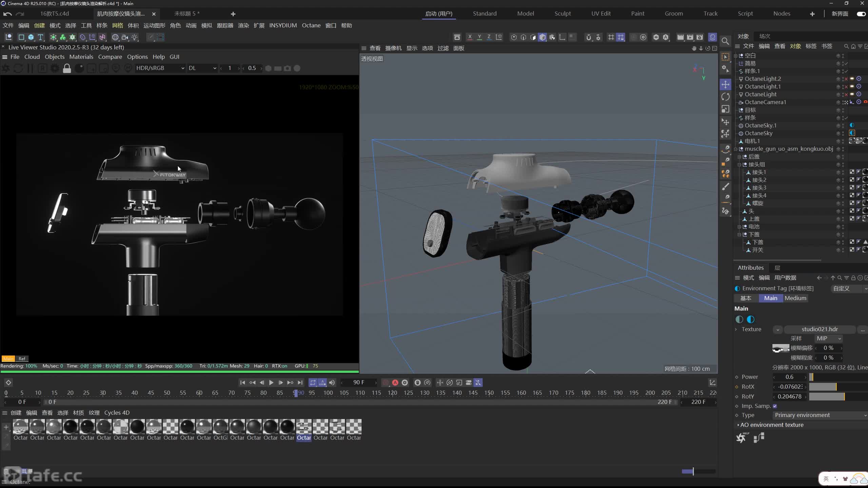868x488 pixels.
Task: Open the 16款T5.c4d document tab
Action: pyautogui.click(x=55, y=14)
